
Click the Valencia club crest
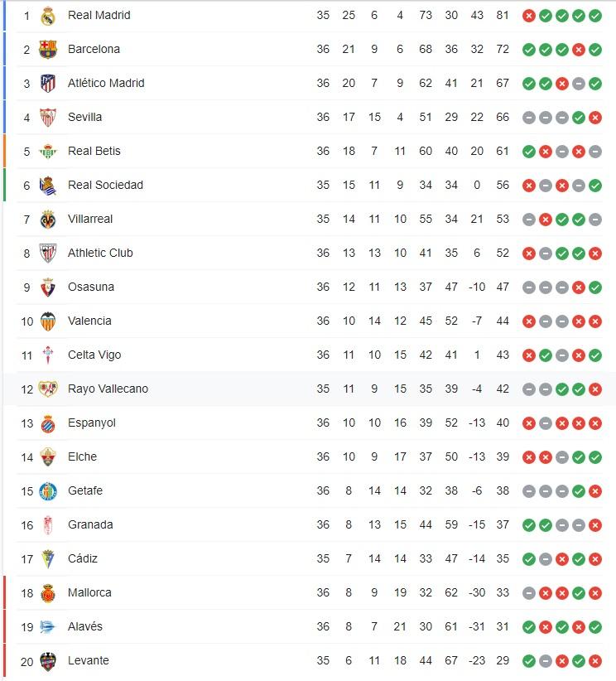pyautogui.click(x=47, y=321)
